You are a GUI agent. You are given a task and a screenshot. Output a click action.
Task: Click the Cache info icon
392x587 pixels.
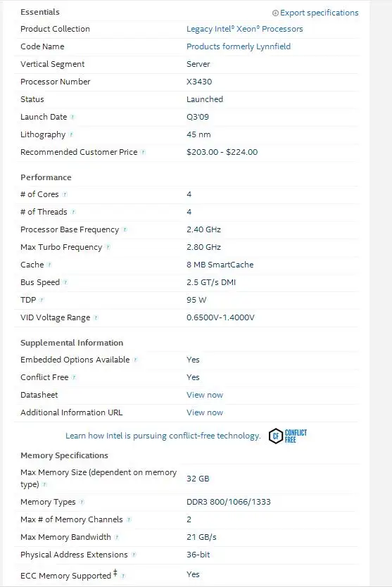point(49,265)
